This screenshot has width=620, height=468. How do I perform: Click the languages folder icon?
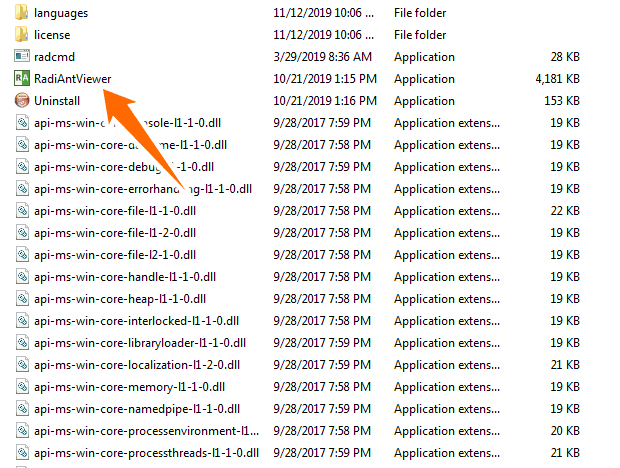(x=22, y=13)
